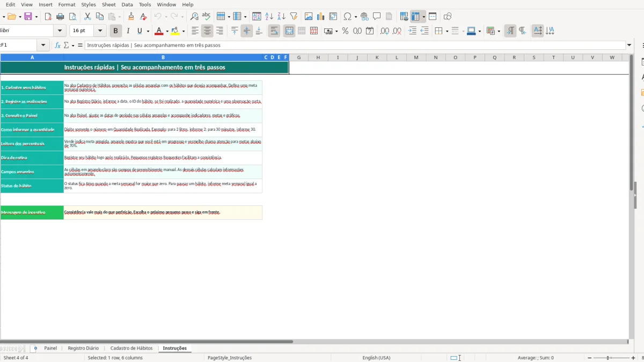Switch to the Registro Diário sheet tab
The image size is (644, 362).
83,348
